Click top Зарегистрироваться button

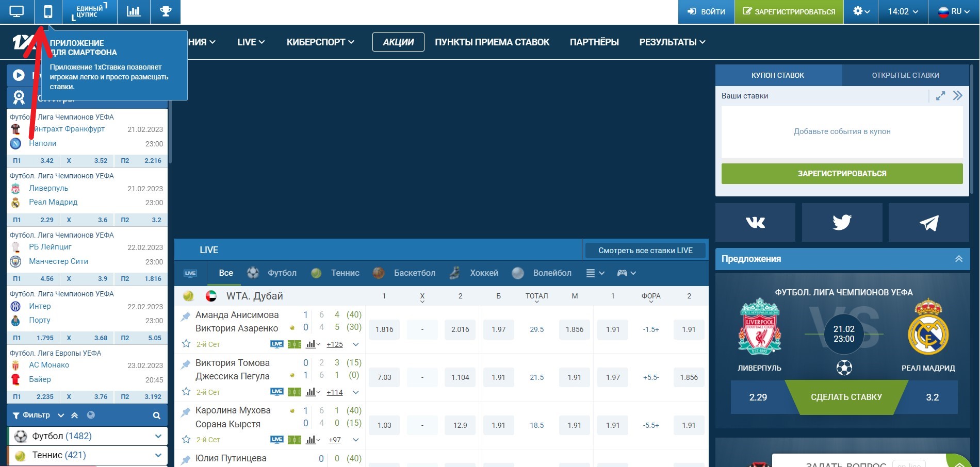pos(789,11)
